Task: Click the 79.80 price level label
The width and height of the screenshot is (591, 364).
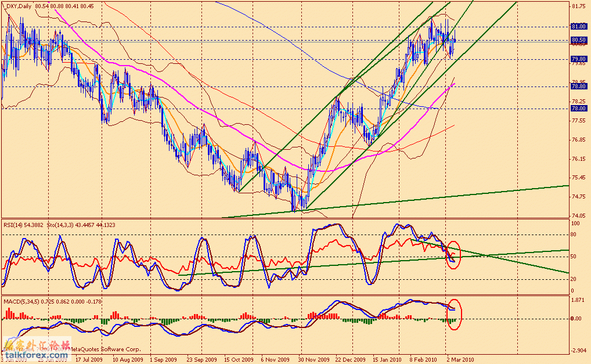Action: click(x=578, y=59)
